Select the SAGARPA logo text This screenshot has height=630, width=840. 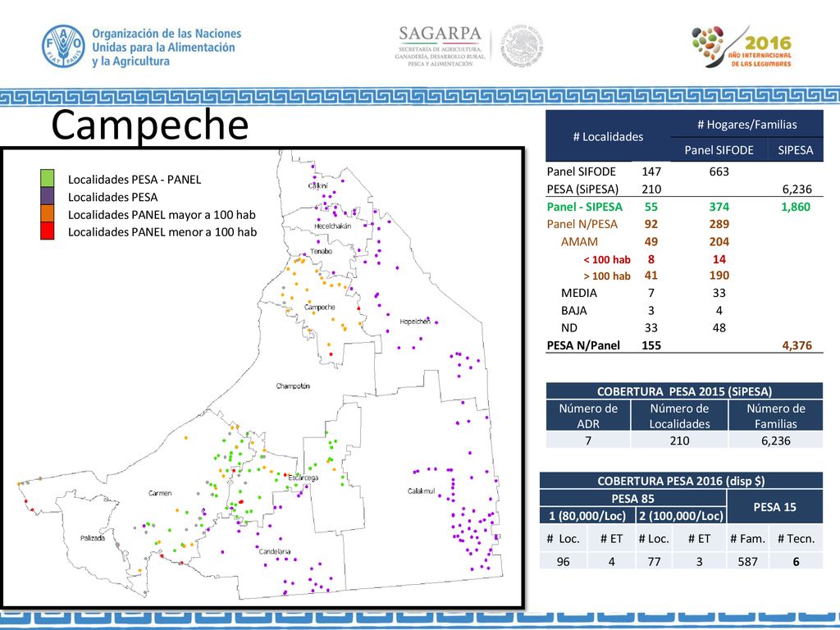click(x=441, y=34)
